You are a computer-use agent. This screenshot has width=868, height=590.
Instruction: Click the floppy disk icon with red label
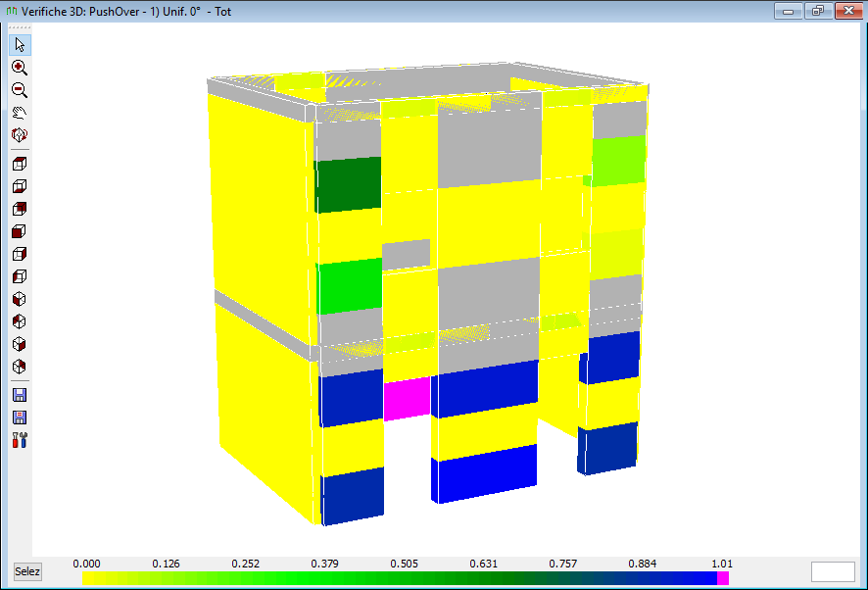tap(20, 418)
